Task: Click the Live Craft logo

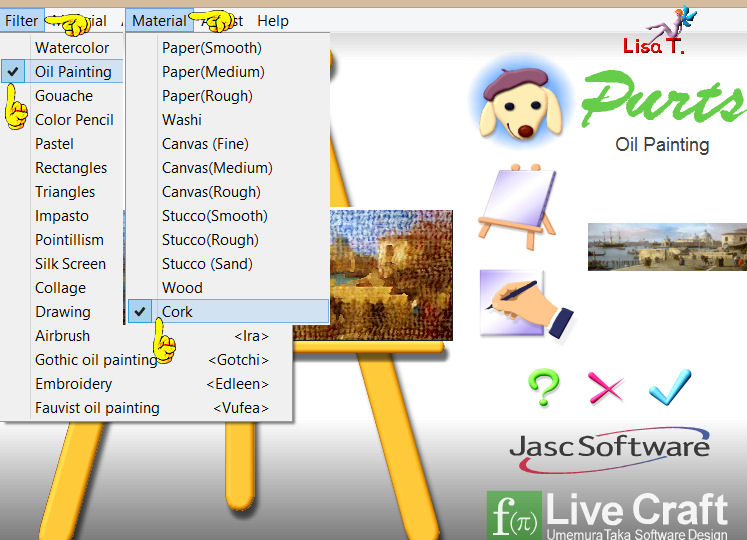Action: coord(608,515)
